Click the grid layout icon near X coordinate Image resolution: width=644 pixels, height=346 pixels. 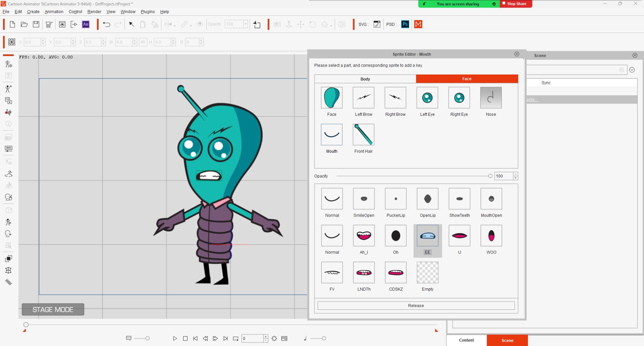[x=11, y=42]
